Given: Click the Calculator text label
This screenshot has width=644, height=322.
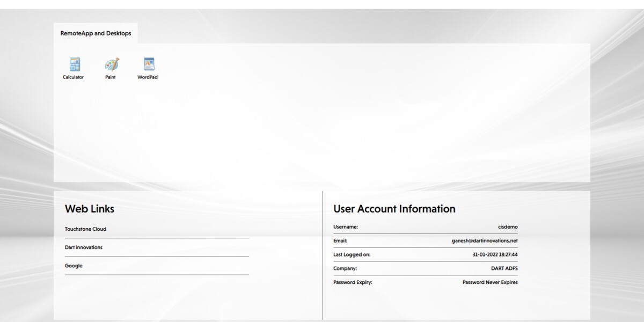Looking at the screenshot, I should coord(74,77).
